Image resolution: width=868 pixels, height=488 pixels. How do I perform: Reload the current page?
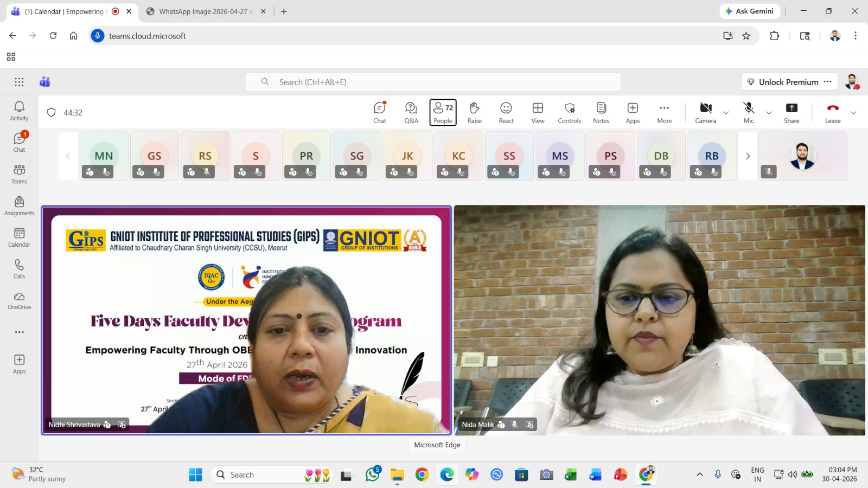53,36
